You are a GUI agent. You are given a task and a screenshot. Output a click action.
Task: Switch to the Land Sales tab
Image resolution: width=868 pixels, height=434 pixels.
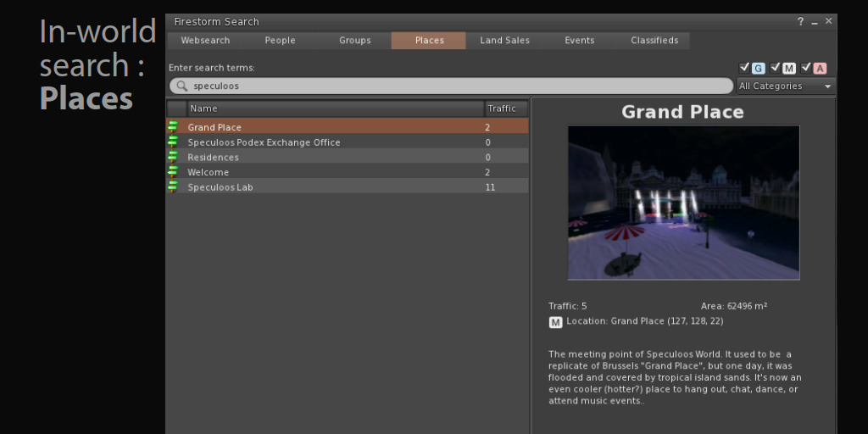click(504, 41)
